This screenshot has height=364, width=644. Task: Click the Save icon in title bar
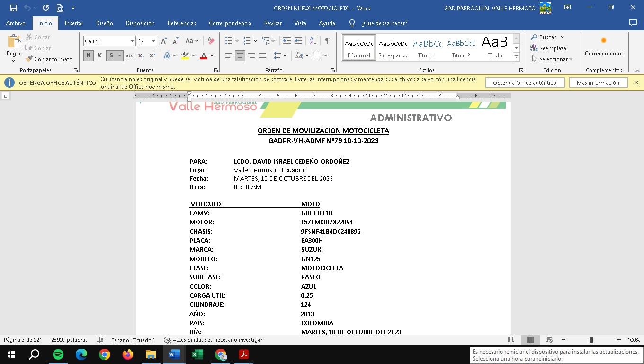[x=14, y=8]
